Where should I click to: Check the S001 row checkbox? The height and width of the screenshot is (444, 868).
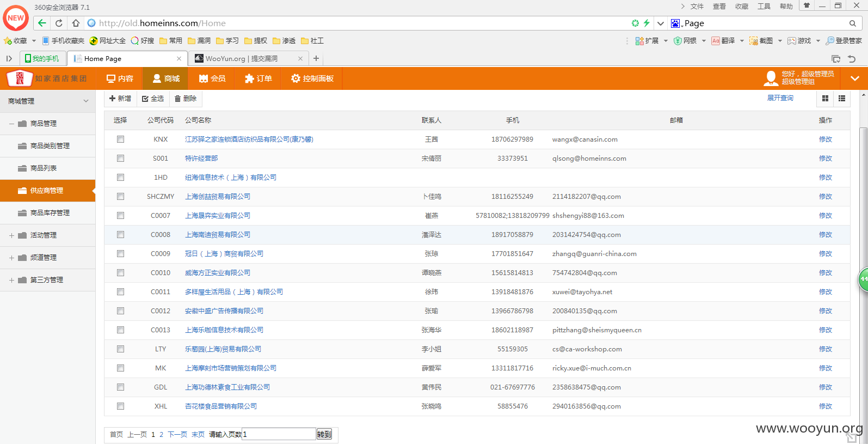120,159
